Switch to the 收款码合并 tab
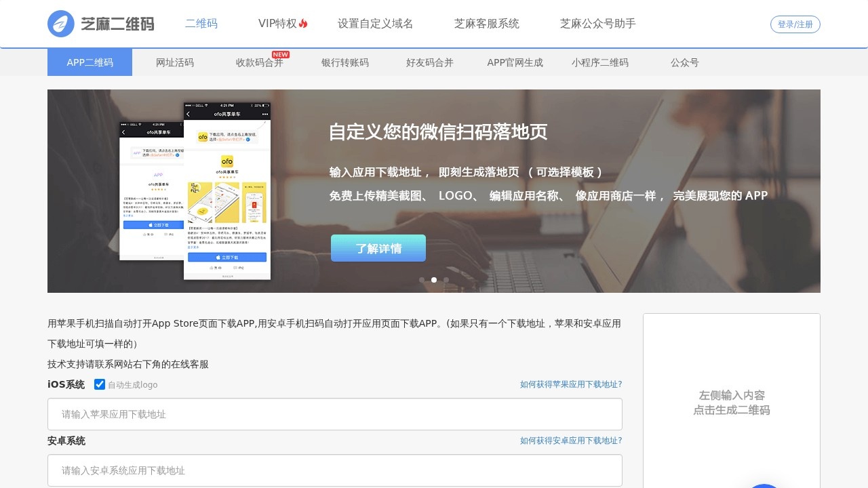The height and width of the screenshot is (488, 868). (260, 62)
